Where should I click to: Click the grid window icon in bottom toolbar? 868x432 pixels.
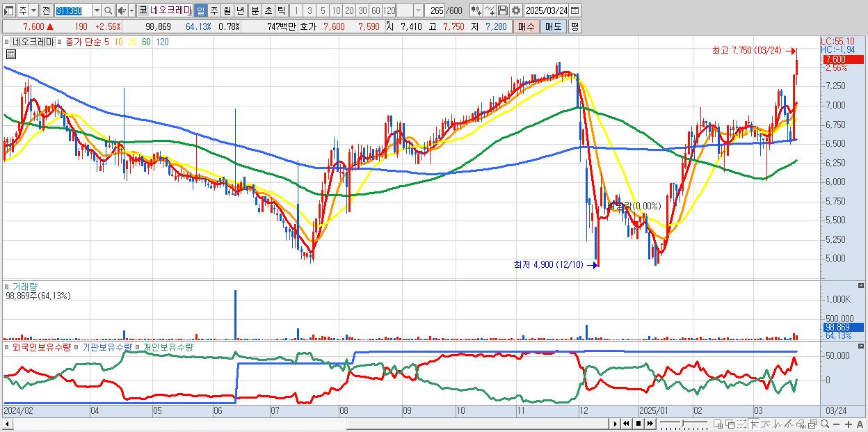(718, 424)
